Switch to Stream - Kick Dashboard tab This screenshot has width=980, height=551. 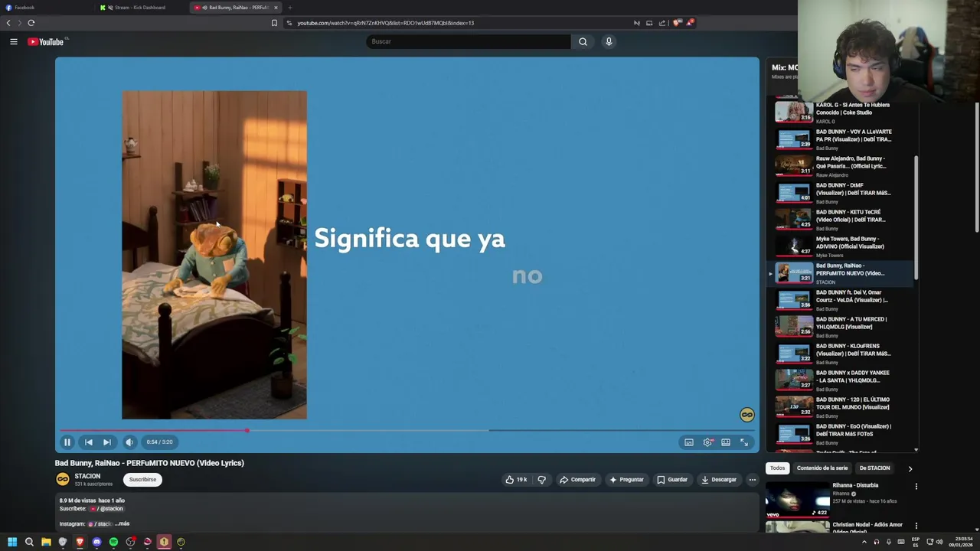pos(142,8)
